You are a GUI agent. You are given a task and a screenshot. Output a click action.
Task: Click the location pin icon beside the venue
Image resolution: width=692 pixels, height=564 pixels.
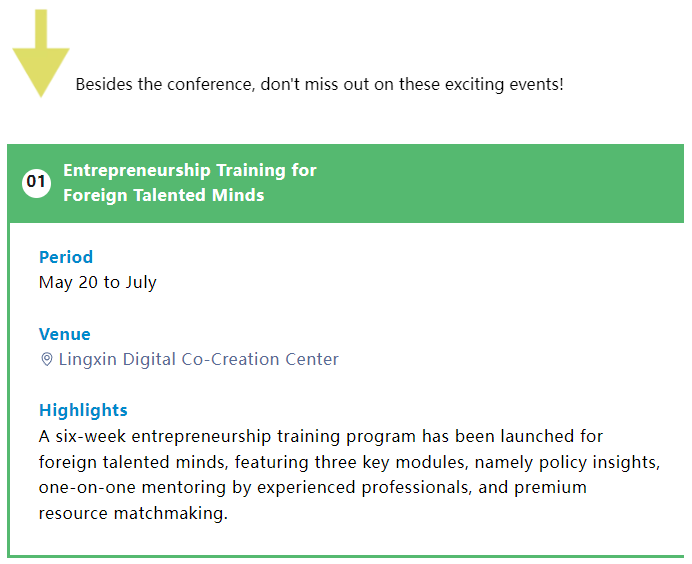pos(46,360)
